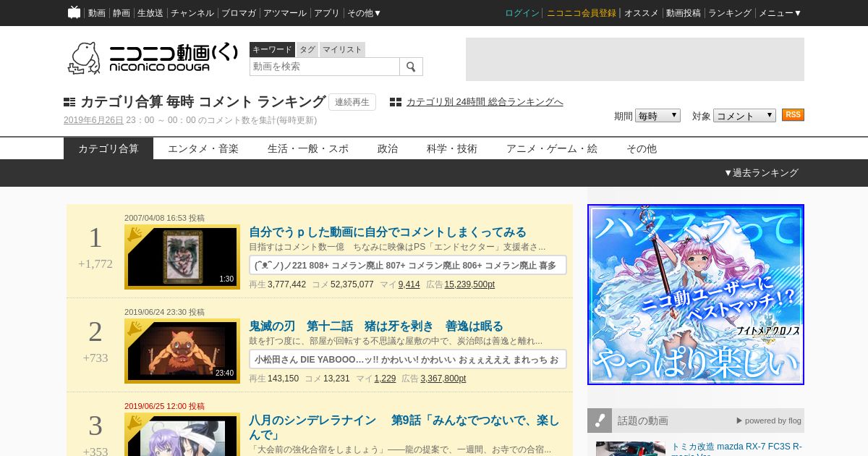Open アプリ in the top navigation
This screenshot has width=868, height=456.
[x=327, y=13]
